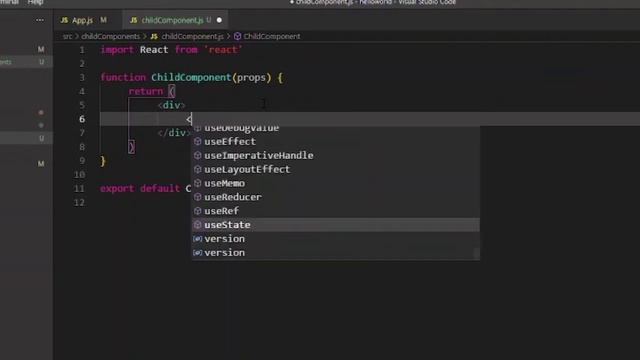This screenshot has width=640, height=360.
Task: Click unsaved-changes dot on childComponent.js tab
Action: click(219, 20)
